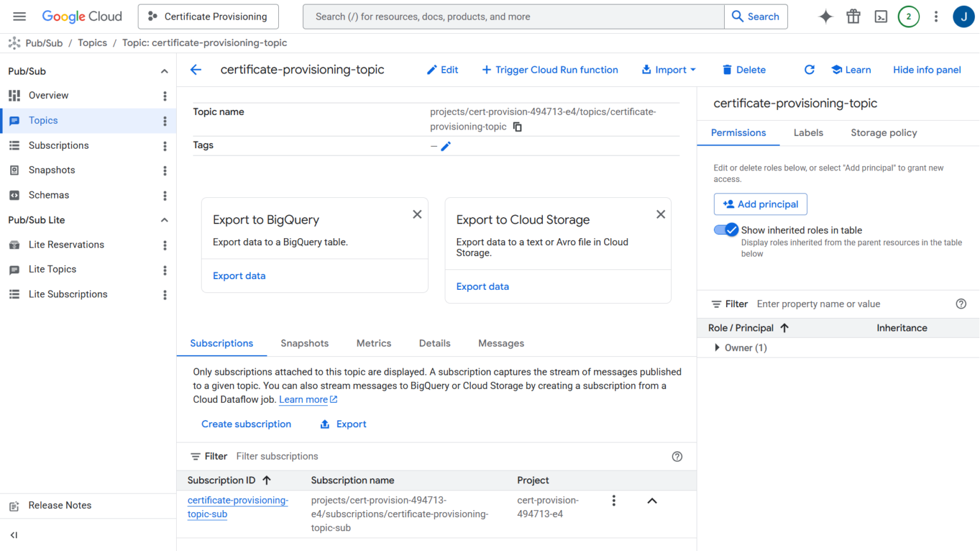Image resolution: width=980 pixels, height=551 pixels.
Task: Activate Cloud Shell terminal icon
Action: point(880,17)
